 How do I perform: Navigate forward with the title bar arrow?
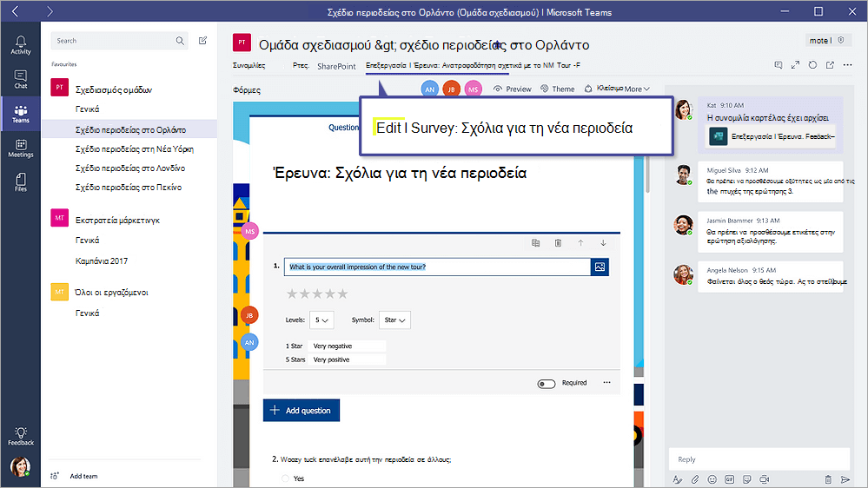pyautogui.click(x=50, y=11)
